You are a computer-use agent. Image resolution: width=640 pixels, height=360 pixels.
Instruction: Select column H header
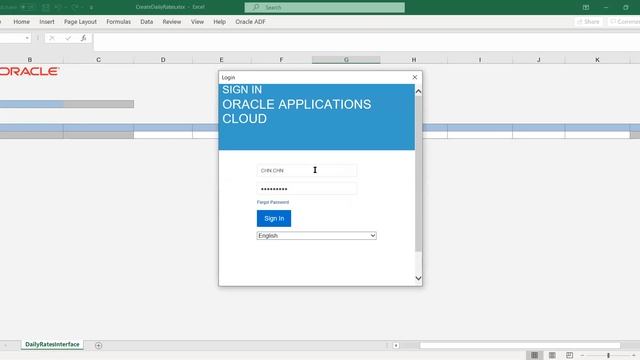pos(414,60)
